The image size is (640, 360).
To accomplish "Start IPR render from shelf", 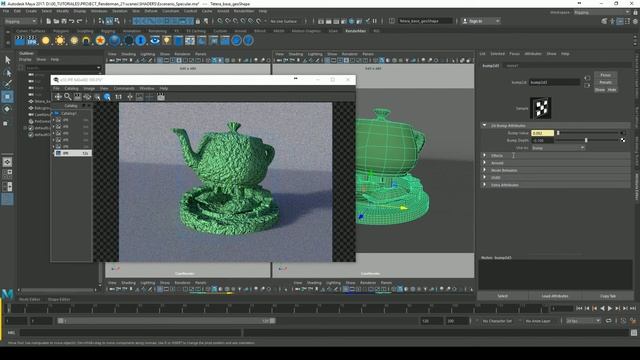I will (32, 40).
